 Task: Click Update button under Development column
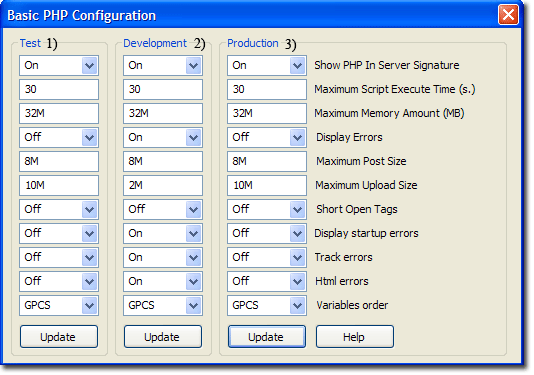[163, 337]
